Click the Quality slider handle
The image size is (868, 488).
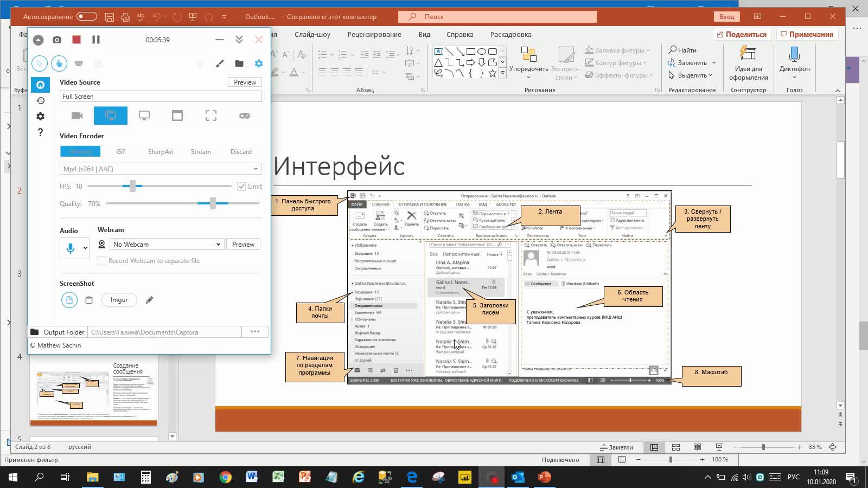click(213, 203)
